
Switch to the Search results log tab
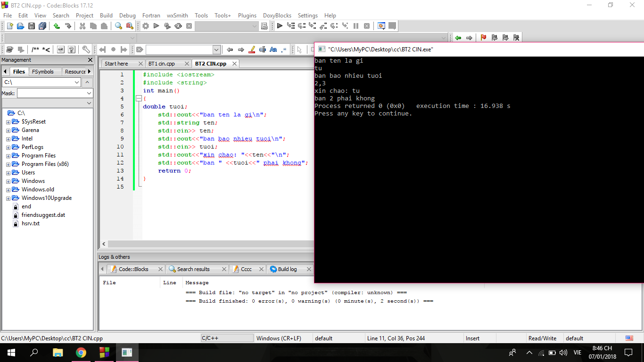[x=193, y=269]
